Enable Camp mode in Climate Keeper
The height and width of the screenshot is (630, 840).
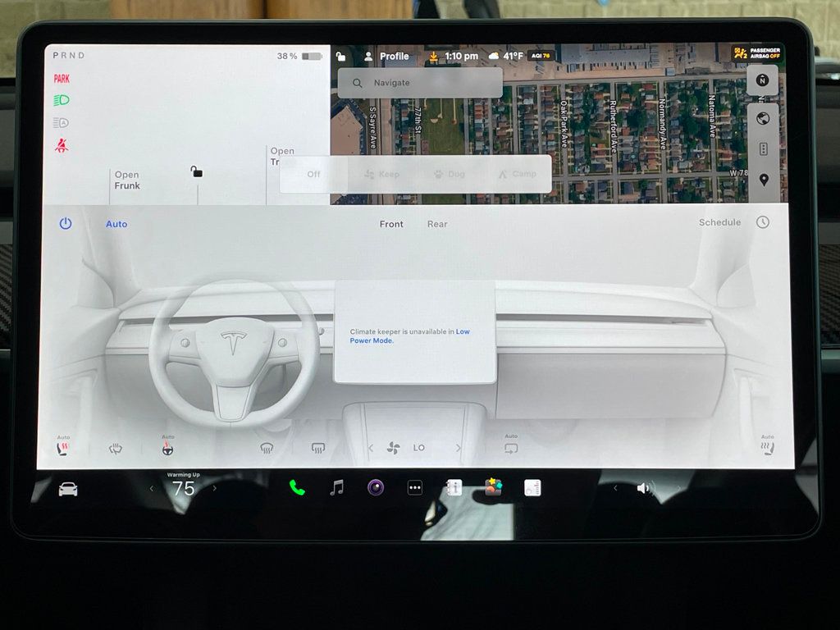[518, 174]
